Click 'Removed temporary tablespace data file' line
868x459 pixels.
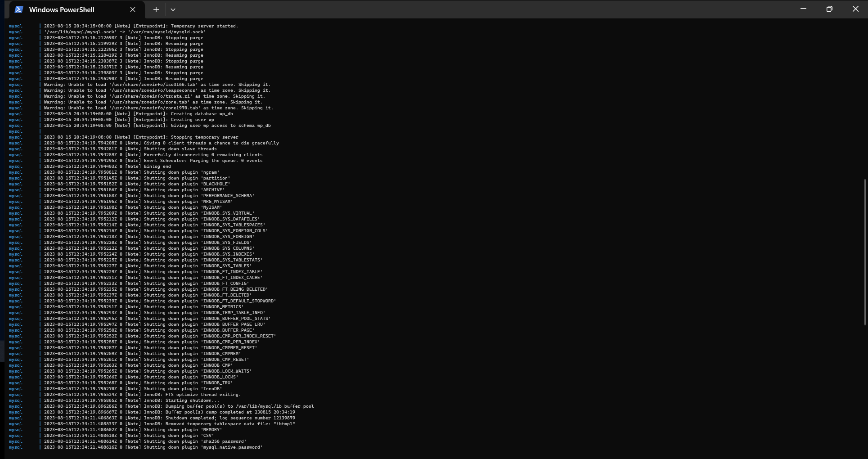point(169,424)
